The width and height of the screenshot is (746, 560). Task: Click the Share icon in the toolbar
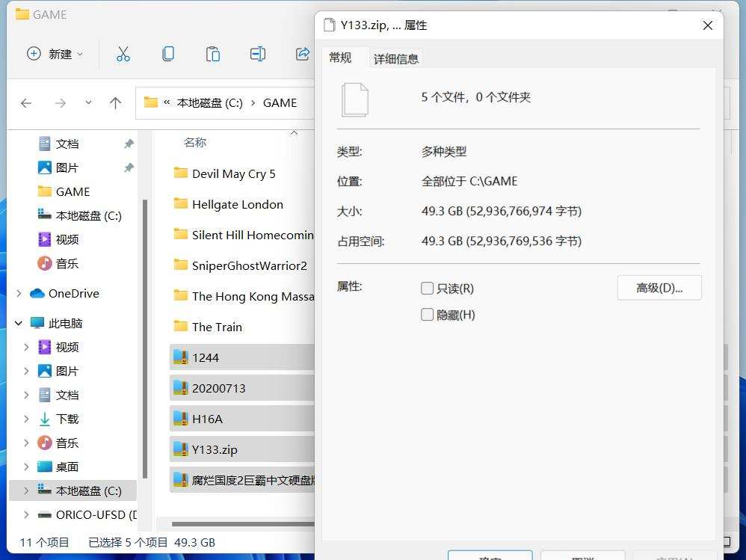click(302, 54)
